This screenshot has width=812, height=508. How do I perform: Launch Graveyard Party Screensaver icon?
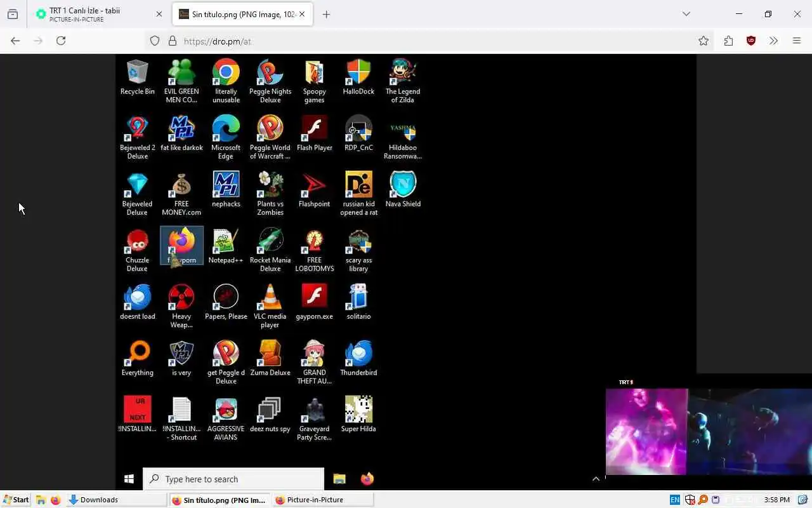[314, 418]
